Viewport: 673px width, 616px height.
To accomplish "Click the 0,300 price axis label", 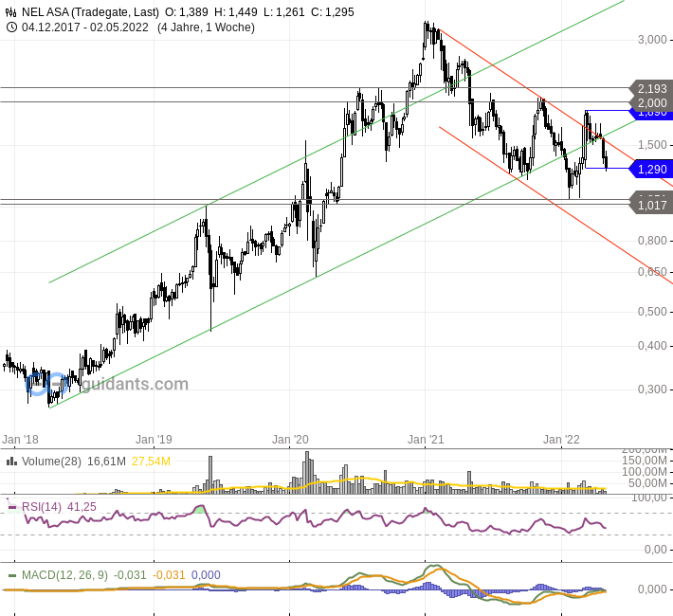I will coord(652,390).
